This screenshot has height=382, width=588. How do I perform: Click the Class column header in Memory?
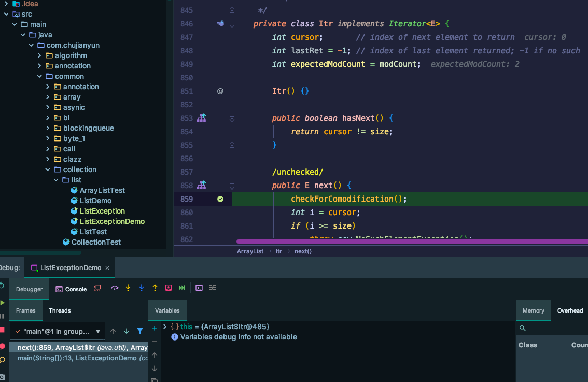click(528, 345)
